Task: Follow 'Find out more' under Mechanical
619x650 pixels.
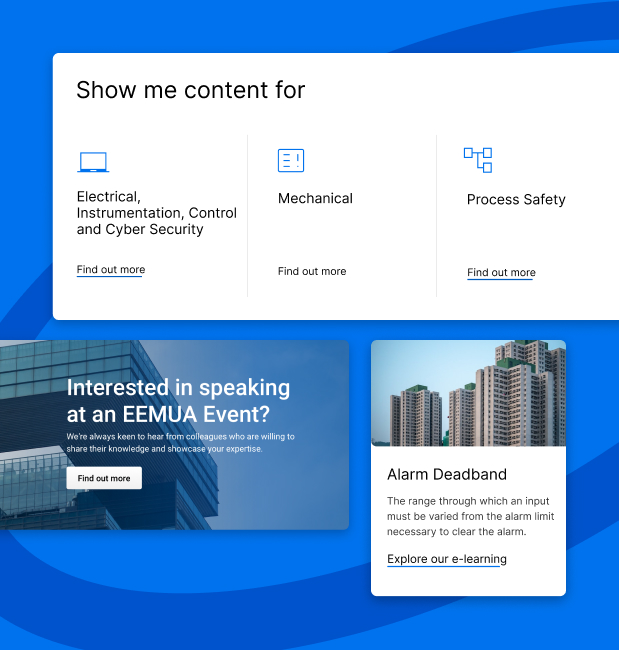Action: (x=312, y=271)
